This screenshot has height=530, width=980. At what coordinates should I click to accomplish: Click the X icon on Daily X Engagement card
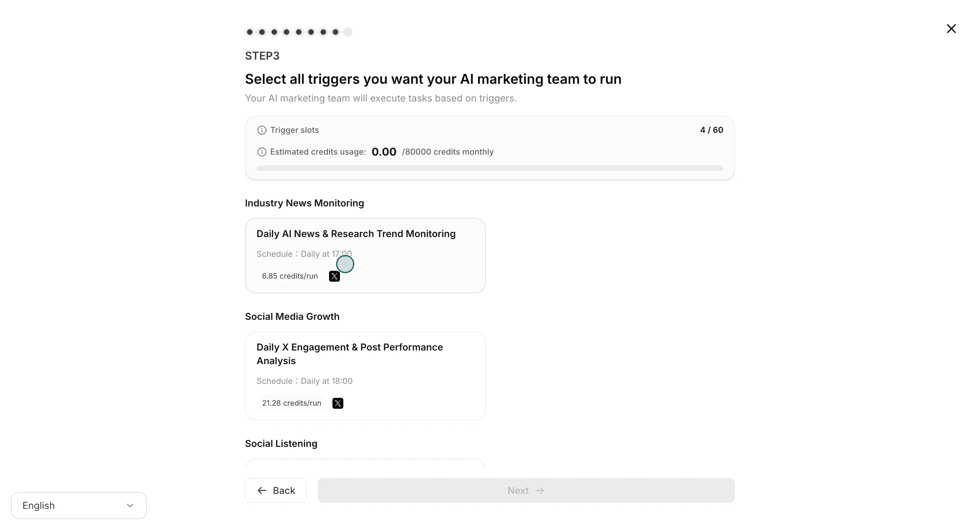338,403
